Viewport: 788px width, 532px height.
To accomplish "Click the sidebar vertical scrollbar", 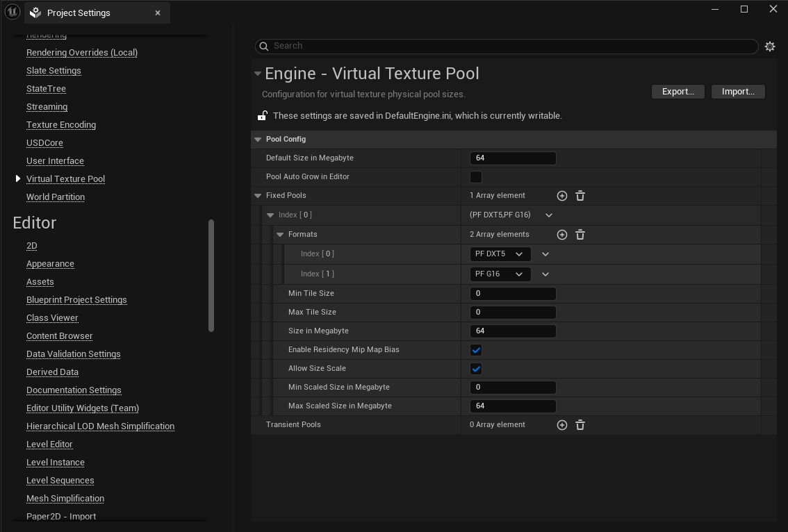I will (x=211, y=276).
